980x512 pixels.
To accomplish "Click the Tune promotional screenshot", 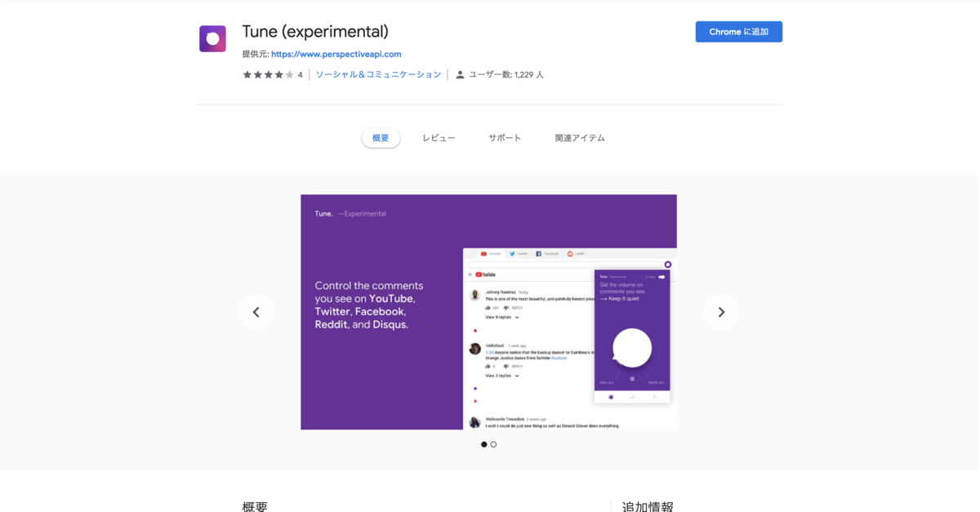I will (x=488, y=312).
